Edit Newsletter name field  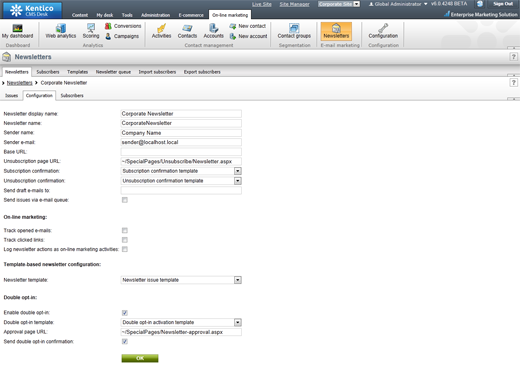[x=181, y=123]
